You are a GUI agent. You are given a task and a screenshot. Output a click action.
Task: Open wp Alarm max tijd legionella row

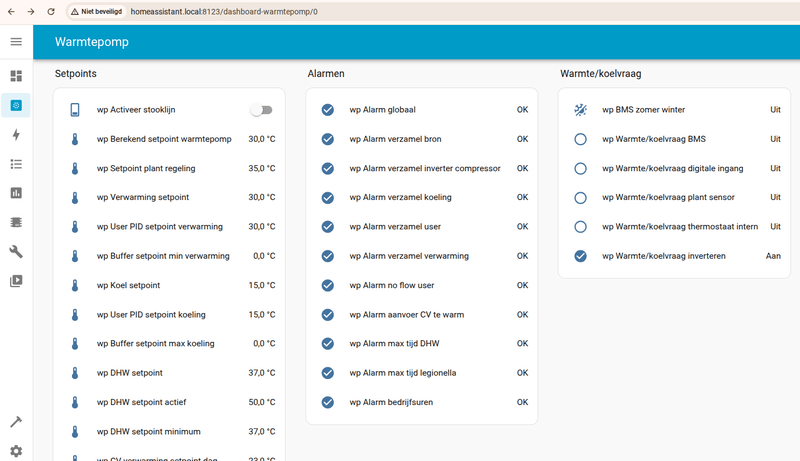(x=422, y=373)
